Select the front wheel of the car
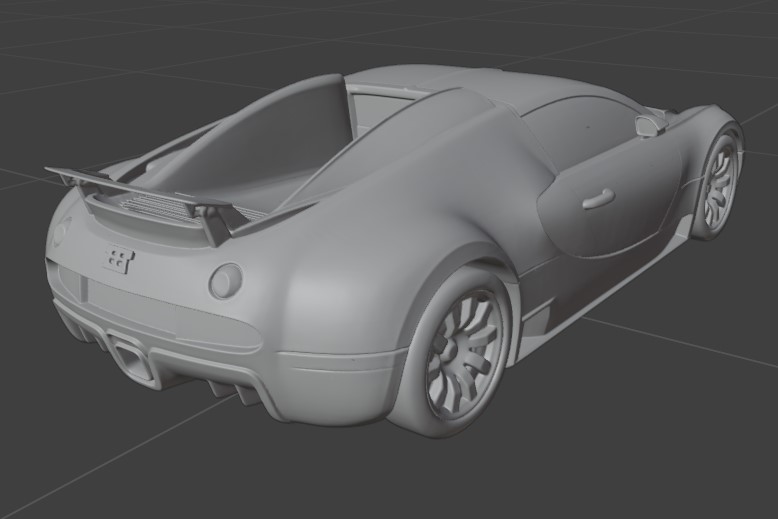The image size is (778, 519). point(717,185)
